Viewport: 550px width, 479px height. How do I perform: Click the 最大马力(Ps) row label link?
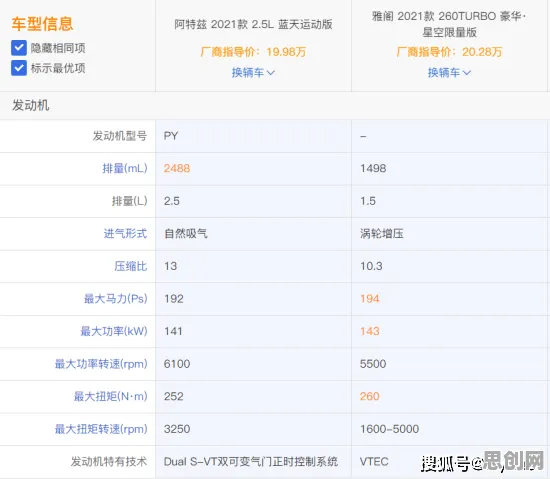point(116,299)
